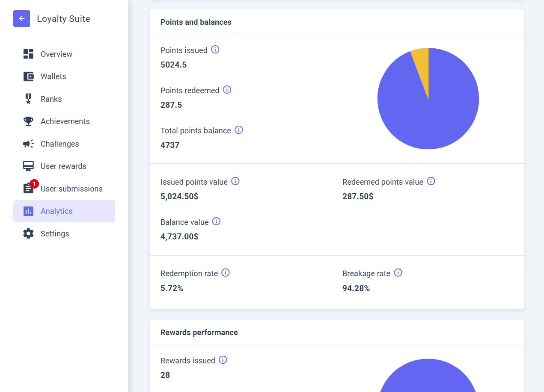Click the Rewards issued label

188,361
